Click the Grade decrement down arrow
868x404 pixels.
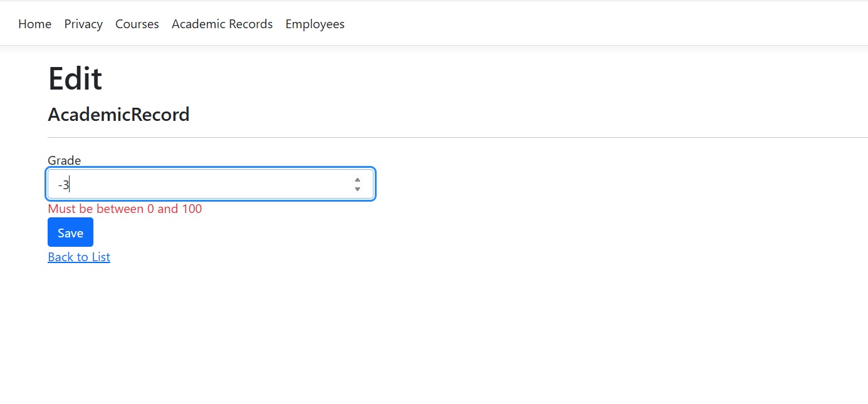tap(357, 189)
